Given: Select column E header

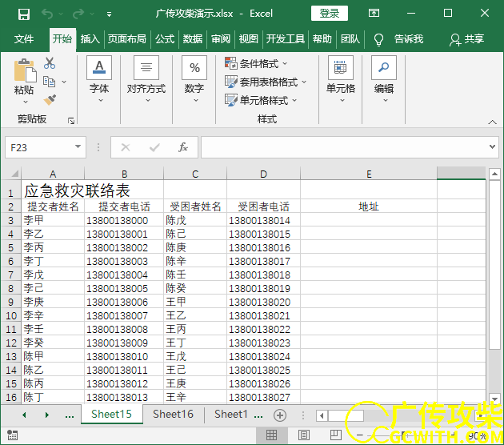Looking at the screenshot, I should click(369, 174).
